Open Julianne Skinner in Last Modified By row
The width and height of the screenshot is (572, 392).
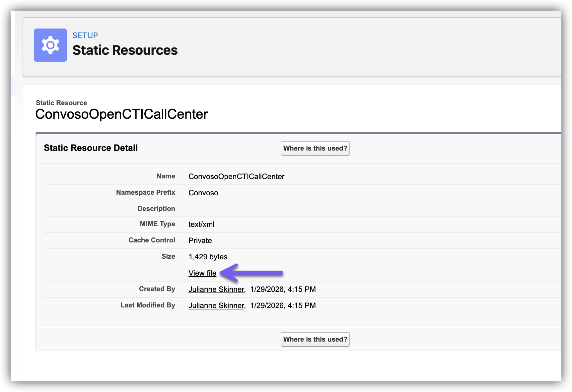click(x=216, y=305)
